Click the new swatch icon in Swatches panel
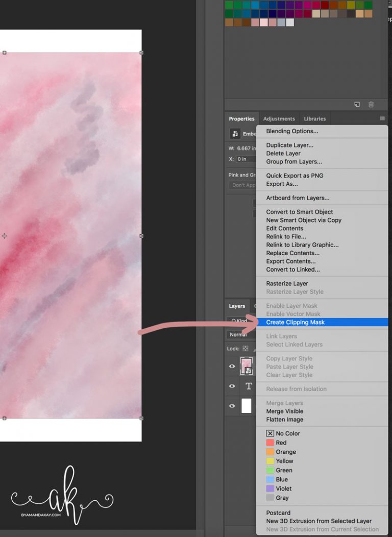 click(357, 105)
